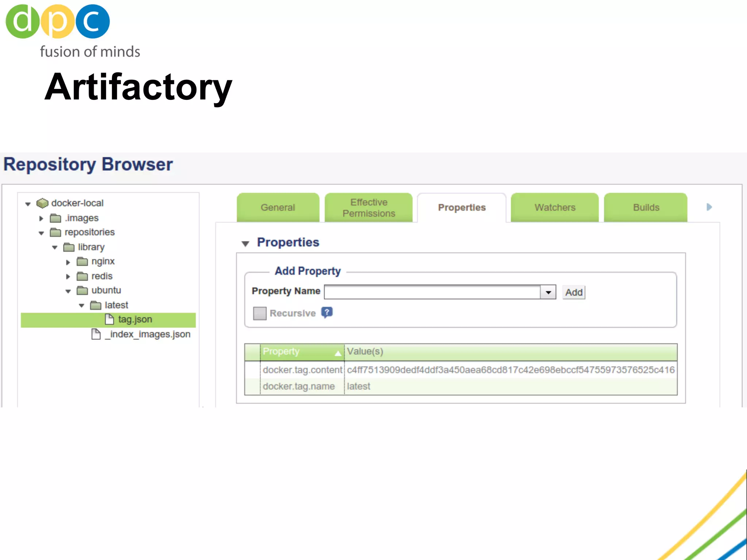Select the docker-local label in tree
Screen dimensions: 747x560
point(77,203)
